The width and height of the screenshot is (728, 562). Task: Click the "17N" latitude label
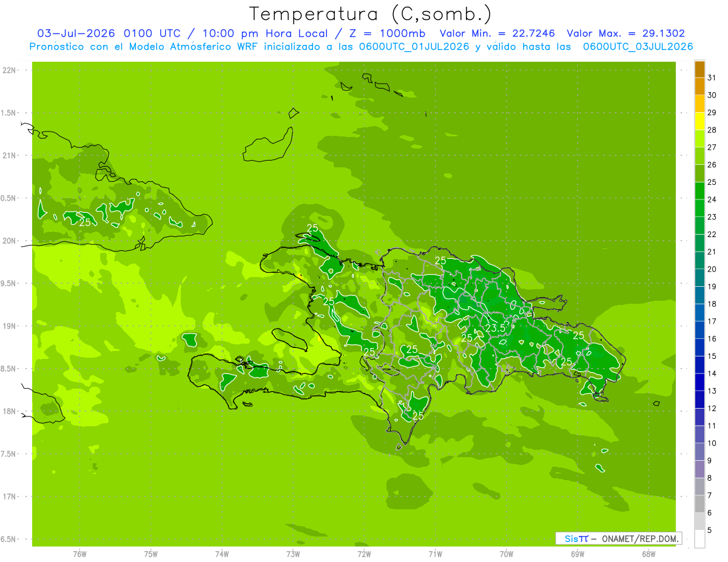click(x=9, y=497)
